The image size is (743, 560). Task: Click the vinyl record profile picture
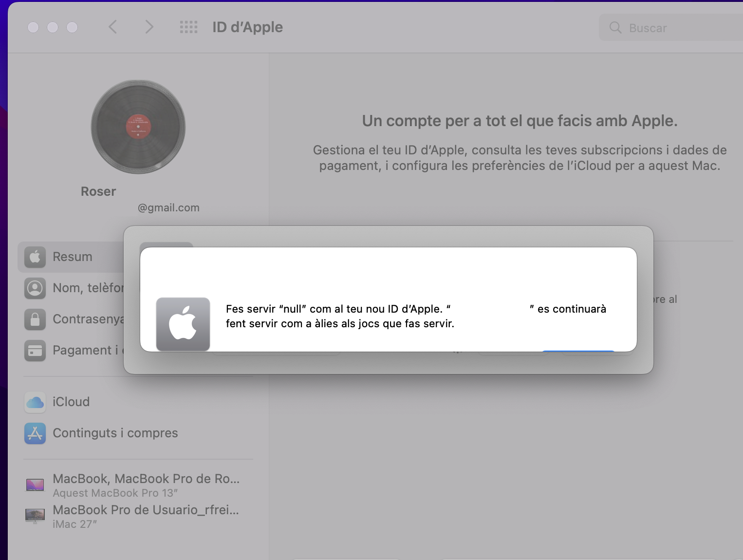(x=138, y=127)
